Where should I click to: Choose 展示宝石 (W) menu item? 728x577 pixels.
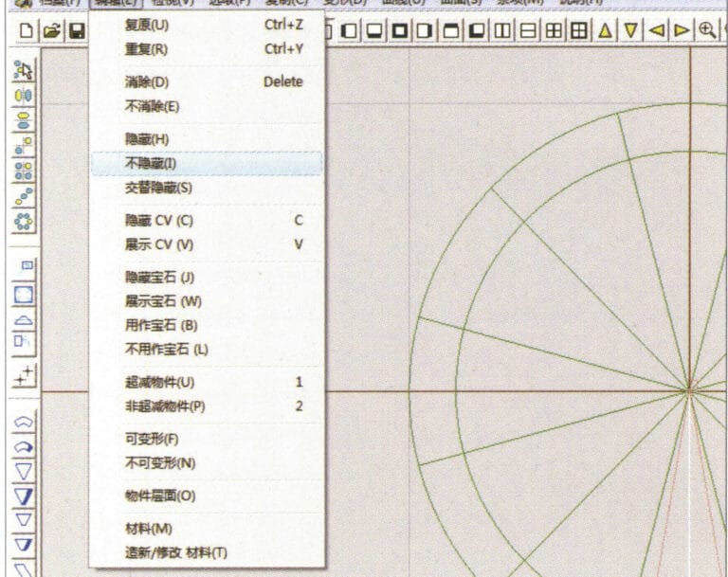point(207,301)
